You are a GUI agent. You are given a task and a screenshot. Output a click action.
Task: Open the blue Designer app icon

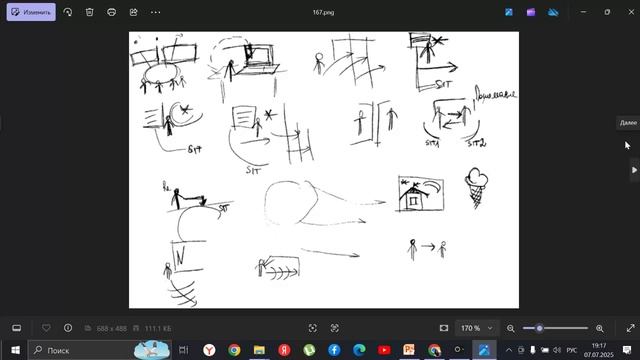point(509,12)
